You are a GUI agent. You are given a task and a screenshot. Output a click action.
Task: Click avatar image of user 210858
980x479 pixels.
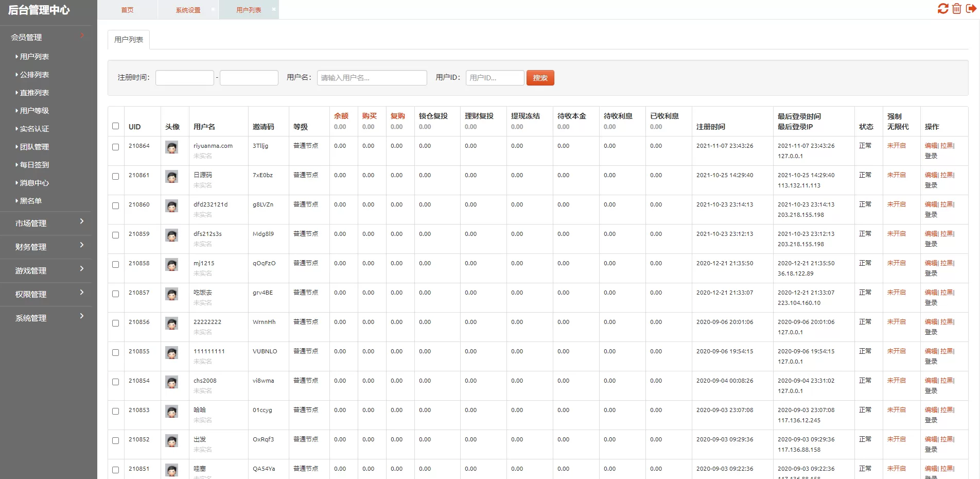tap(172, 265)
